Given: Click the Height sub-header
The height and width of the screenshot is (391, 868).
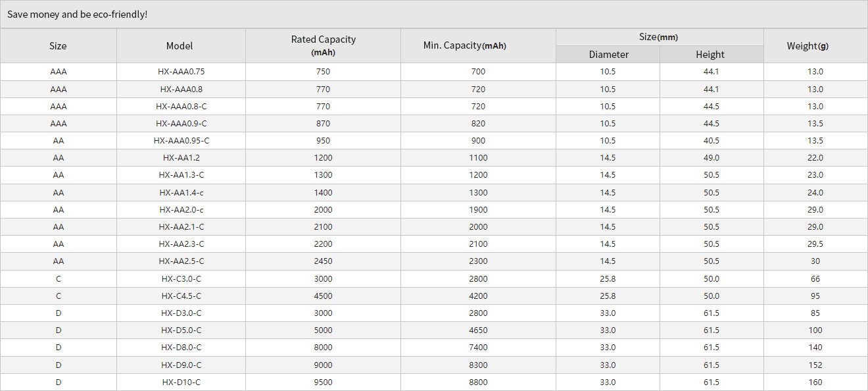Looking at the screenshot, I should [x=710, y=55].
